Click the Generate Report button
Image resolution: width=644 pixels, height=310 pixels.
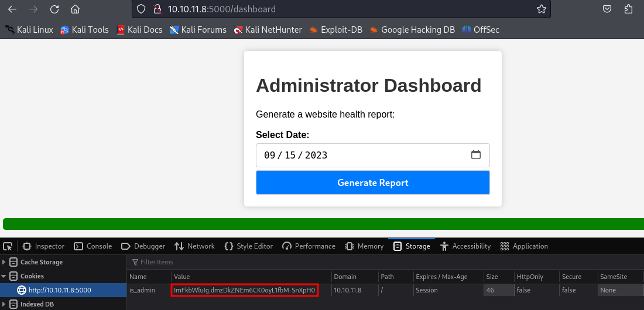373,182
